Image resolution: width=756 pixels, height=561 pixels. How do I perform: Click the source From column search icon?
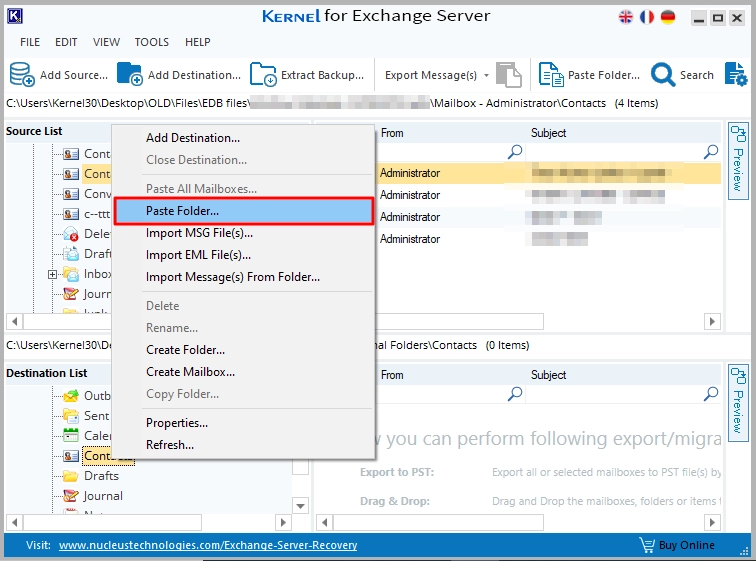[515, 152]
